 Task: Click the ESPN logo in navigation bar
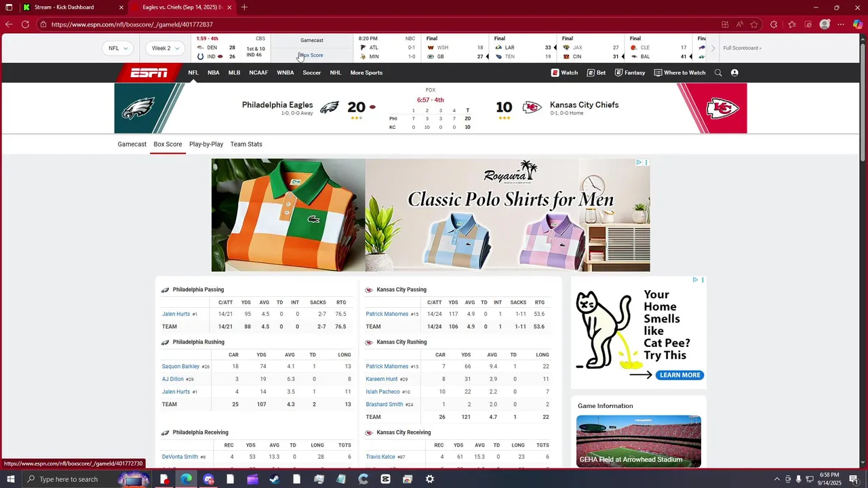149,73
